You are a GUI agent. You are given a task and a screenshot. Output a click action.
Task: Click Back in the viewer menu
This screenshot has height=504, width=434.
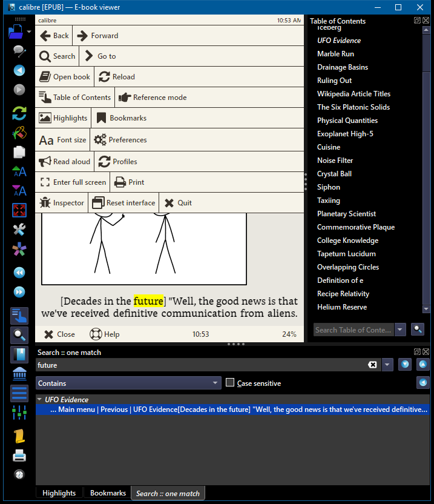coord(54,36)
